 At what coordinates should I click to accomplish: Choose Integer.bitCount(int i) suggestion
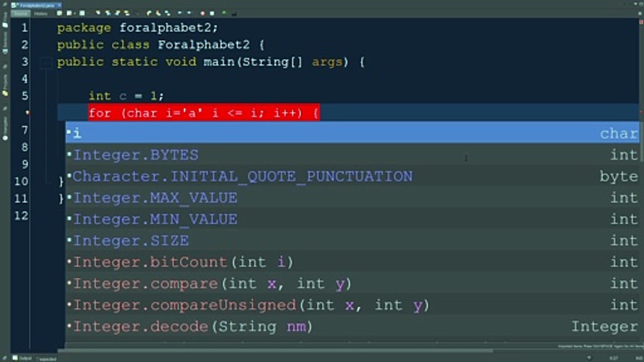pos(352,262)
